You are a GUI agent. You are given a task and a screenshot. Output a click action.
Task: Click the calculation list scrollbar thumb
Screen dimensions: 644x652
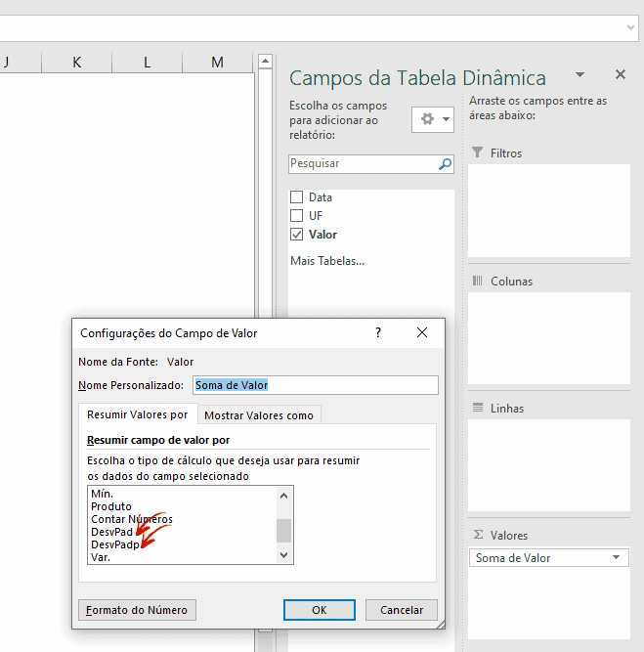284,531
